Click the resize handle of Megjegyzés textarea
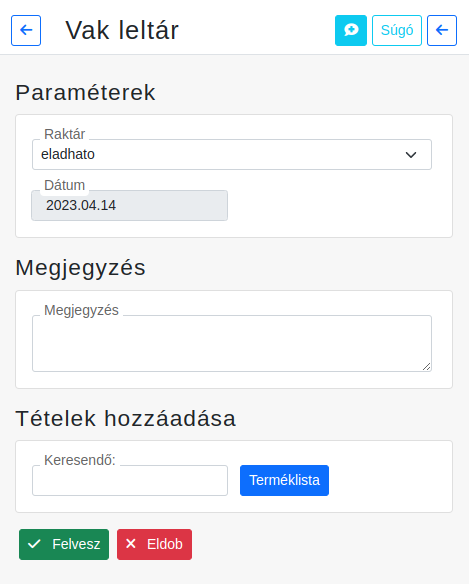The width and height of the screenshot is (469, 584). pos(427,366)
